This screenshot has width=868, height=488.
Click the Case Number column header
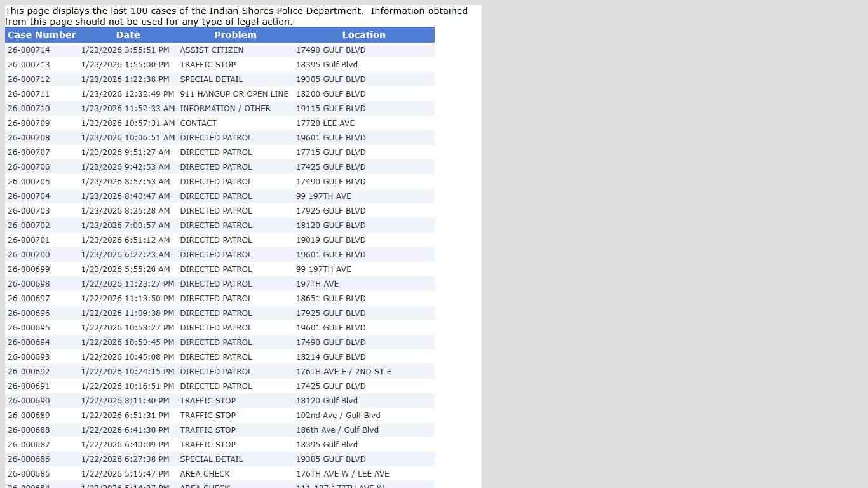(42, 35)
